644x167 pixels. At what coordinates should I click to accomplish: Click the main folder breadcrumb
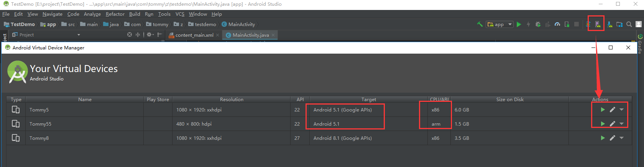(x=89, y=24)
